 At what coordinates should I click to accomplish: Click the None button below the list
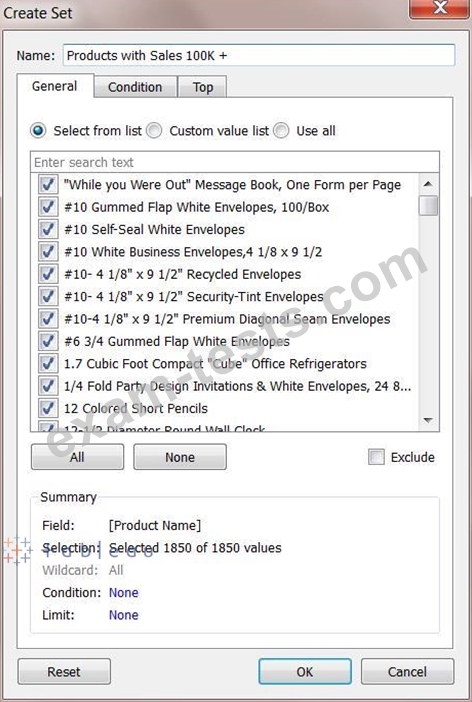(x=180, y=457)
